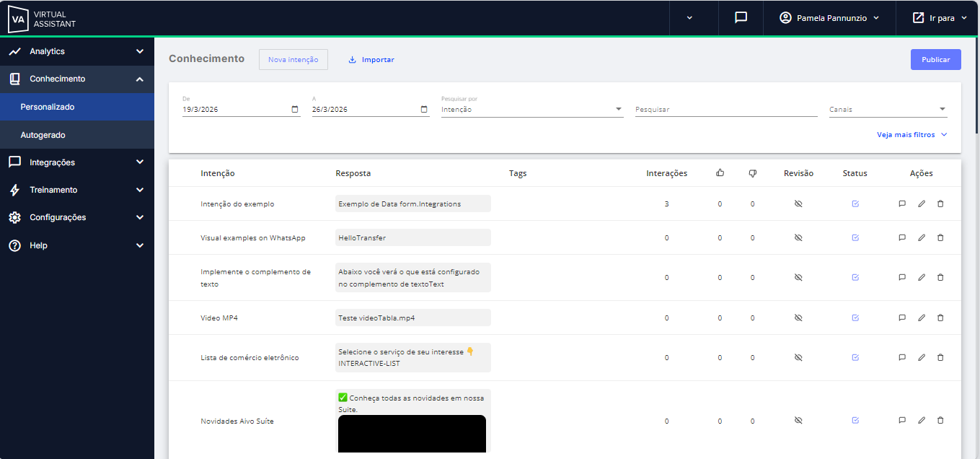
Task: Click the thumbs down column header icon
Action: pyautogui.click(x=752, y=173)
